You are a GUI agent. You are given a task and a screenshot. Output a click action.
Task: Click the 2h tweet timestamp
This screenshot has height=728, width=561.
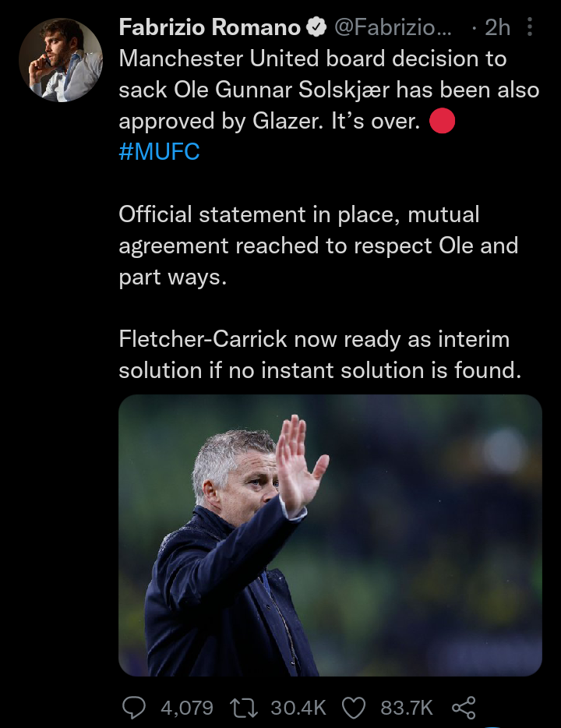496,28
